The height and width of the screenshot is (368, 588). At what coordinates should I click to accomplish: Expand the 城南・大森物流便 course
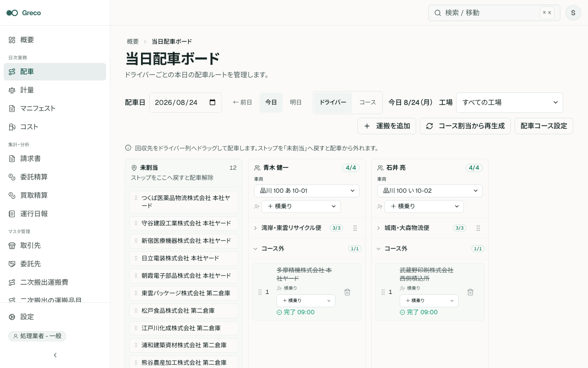pyautogui.click(x=379, y=228)
